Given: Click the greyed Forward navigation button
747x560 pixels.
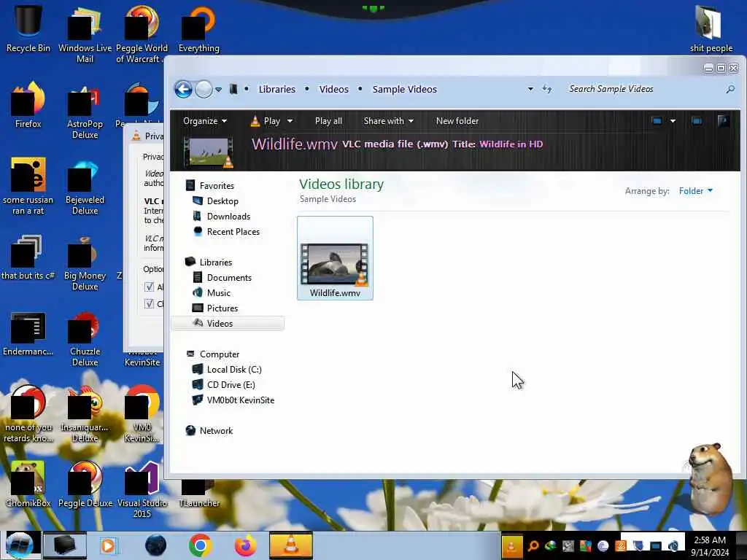Looking at the screenshot, I should [x=204, y=89].
